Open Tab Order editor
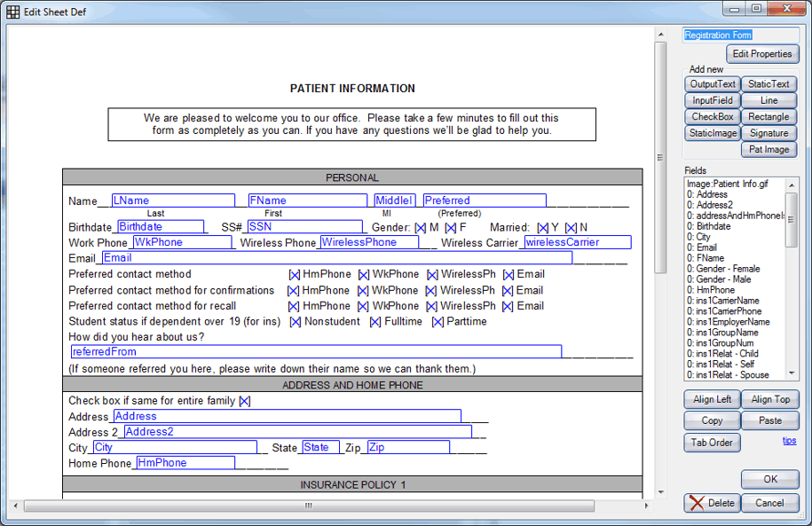The image size is (812, 526). pos(712,443)
